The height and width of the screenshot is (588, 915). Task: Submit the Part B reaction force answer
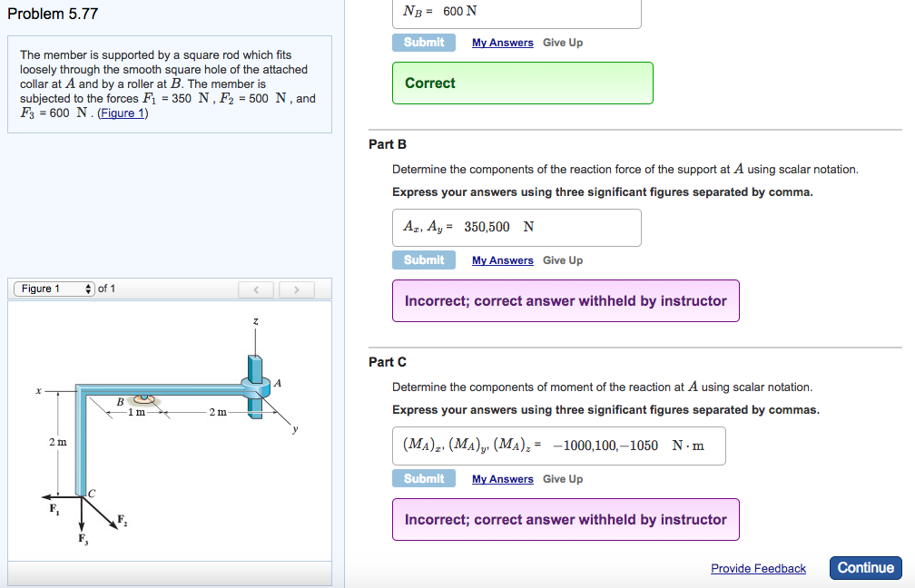click(423, 260)
